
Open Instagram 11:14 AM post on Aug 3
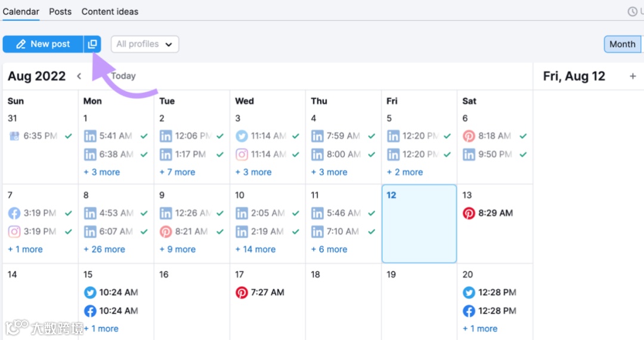(267, 154)
